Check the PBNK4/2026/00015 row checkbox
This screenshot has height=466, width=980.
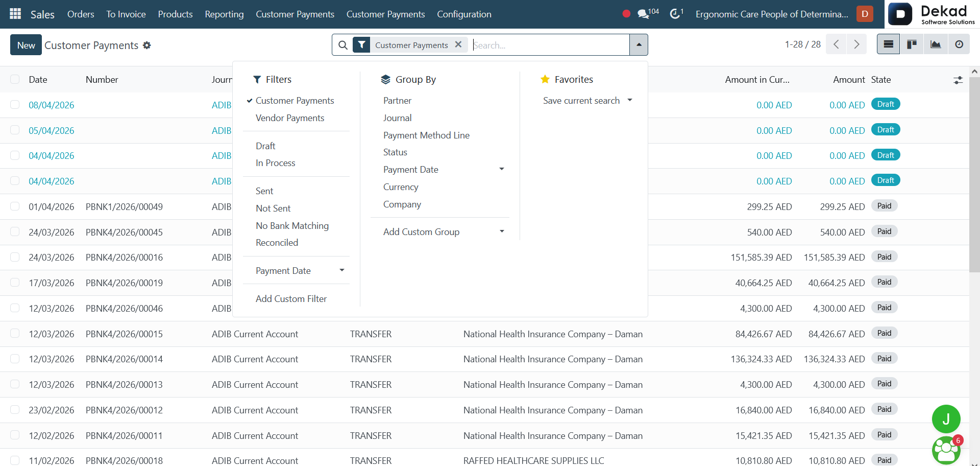[15, 334]
